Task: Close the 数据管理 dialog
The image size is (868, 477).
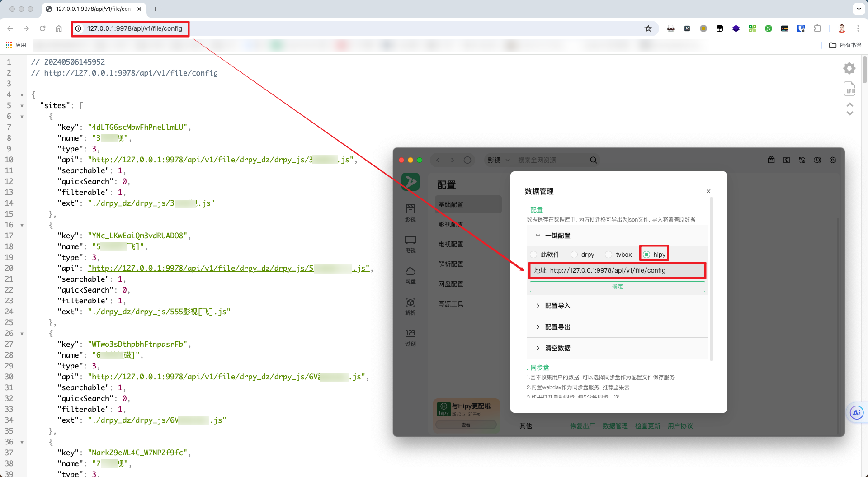Action: tap(708, 191)
